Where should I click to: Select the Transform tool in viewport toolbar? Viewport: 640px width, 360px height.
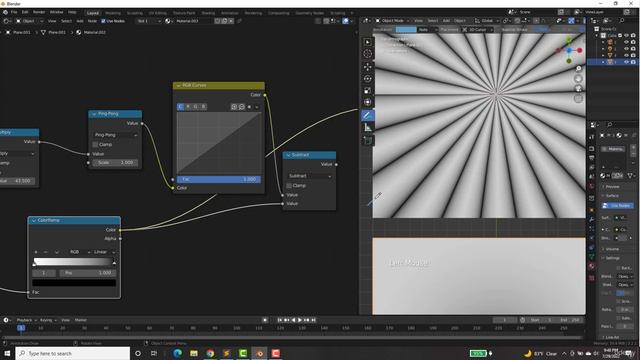(368, 102)
